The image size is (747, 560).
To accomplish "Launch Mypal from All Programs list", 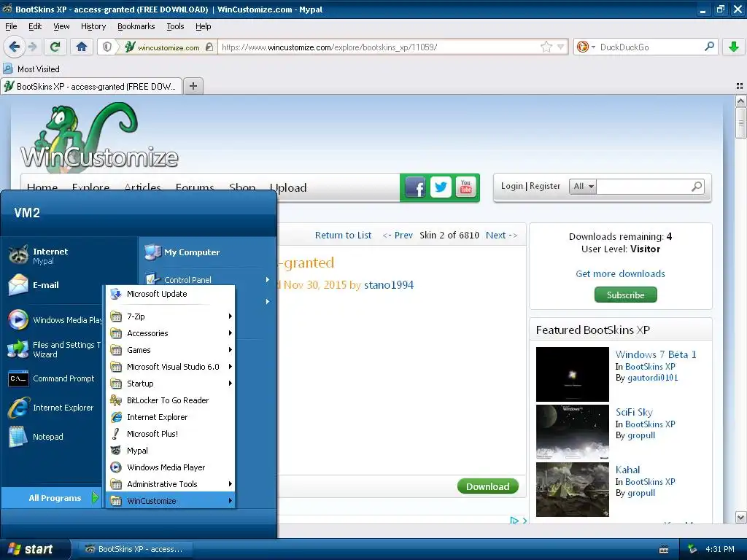I will tap(170, 451).
